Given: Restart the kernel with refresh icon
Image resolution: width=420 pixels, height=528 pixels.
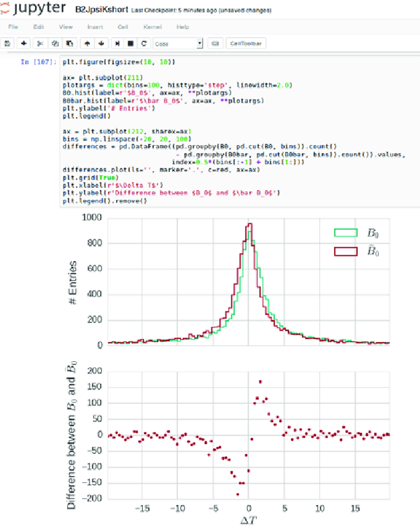Looking at the screenshot, I should (x=143, y=43).
